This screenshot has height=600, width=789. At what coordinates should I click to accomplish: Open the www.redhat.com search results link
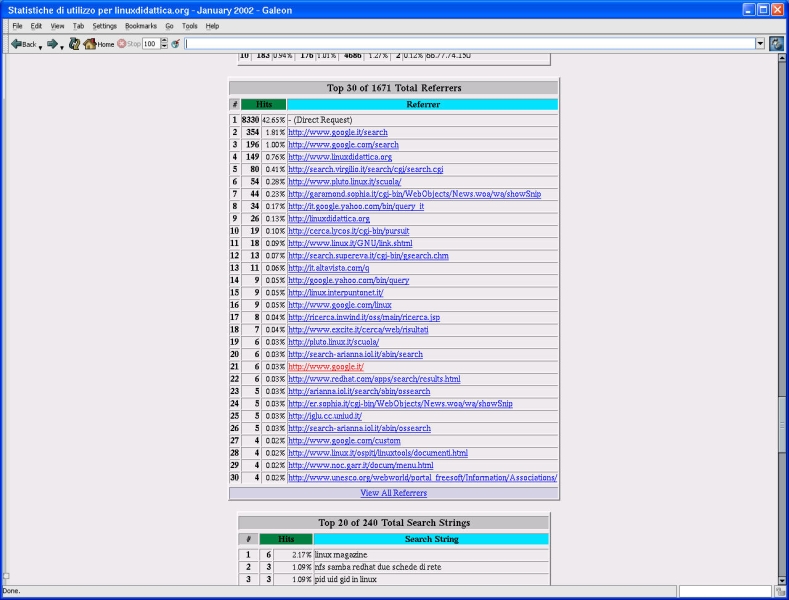[374, 379]
